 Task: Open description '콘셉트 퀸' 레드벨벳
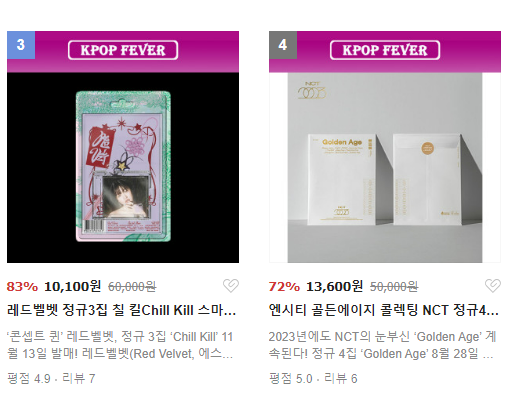coord(120,345)
